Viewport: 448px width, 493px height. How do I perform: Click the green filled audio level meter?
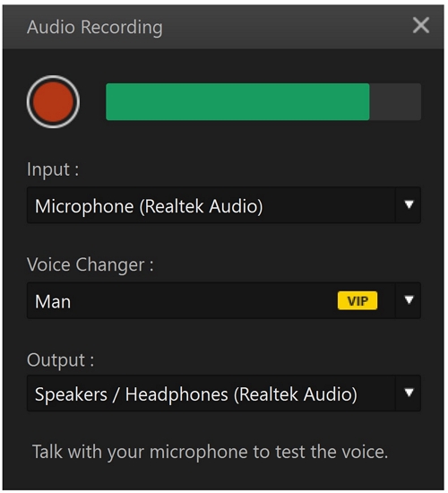tap(237, 102)
